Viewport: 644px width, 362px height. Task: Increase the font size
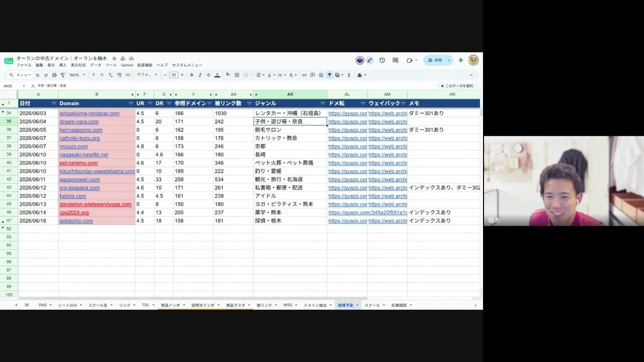tap(182, 75)
